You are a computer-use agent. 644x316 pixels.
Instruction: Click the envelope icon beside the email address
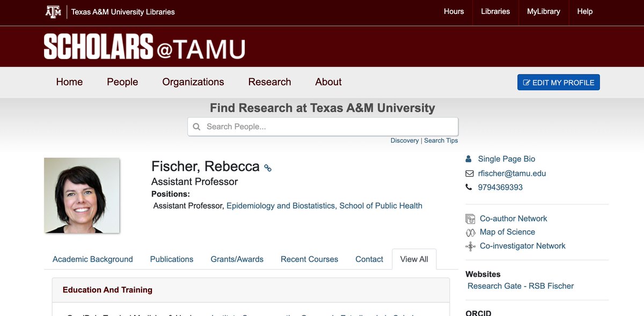pos(470,173)
